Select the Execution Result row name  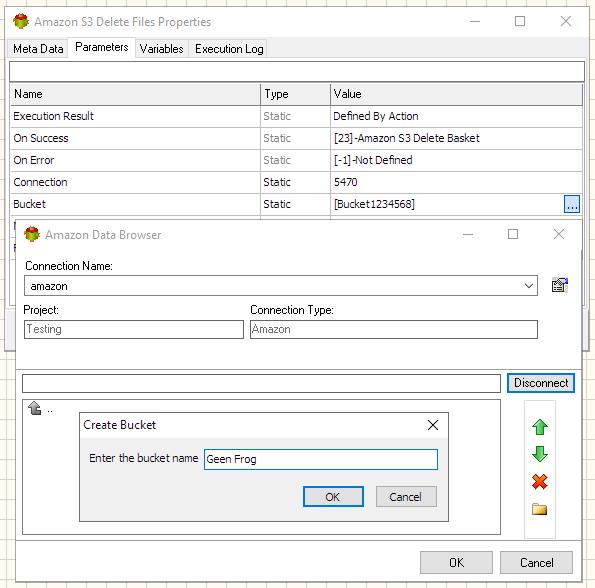pyautogui.click(x=54, y=116)
